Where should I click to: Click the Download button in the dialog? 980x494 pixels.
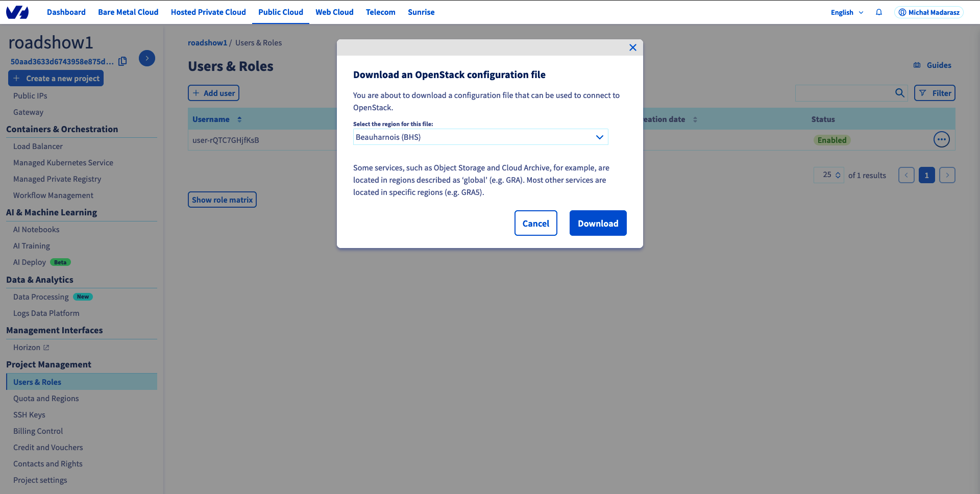[x=598, y=223]
